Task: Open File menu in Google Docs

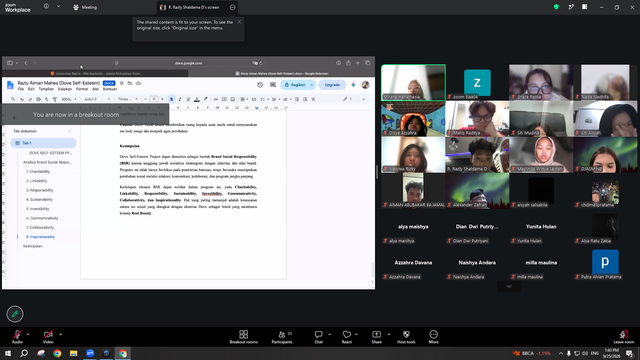Action: pos(21,89)
